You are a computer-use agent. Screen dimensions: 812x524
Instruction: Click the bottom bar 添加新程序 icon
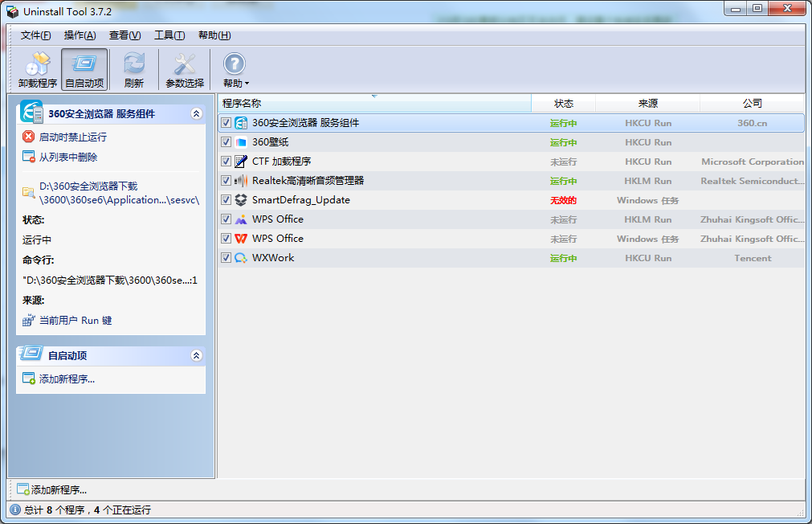(22, 489)
